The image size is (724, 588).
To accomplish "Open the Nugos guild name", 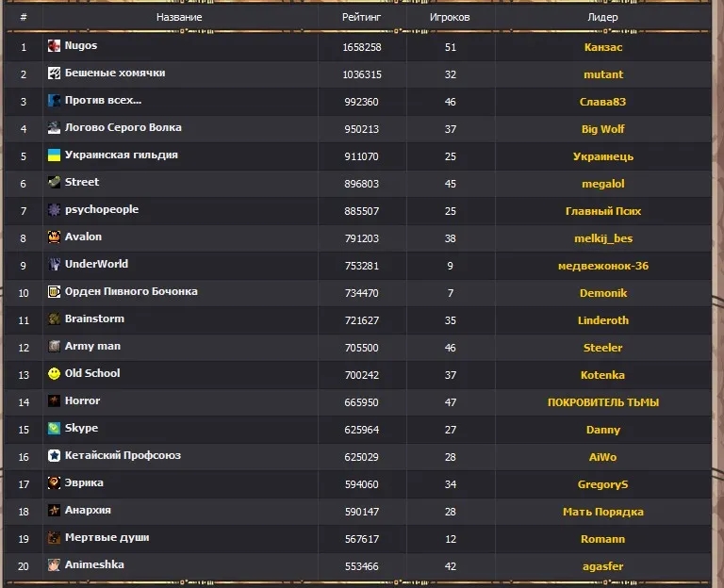I will pyautogui.click(x=81, y=45).
